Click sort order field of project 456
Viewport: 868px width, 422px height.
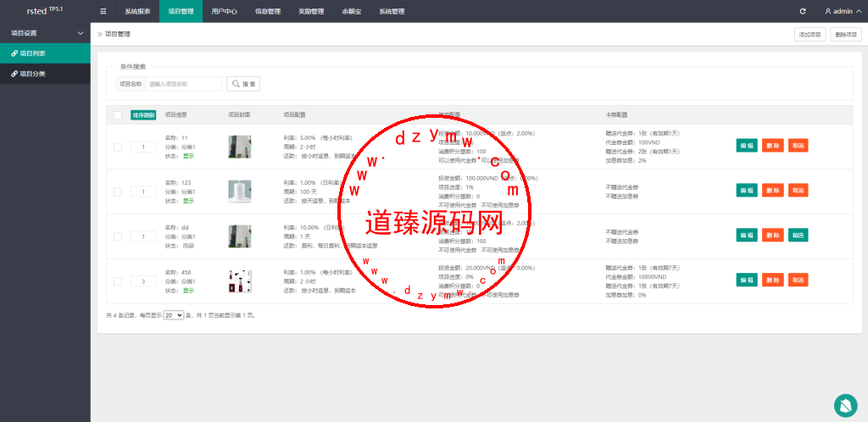point(143,281)
